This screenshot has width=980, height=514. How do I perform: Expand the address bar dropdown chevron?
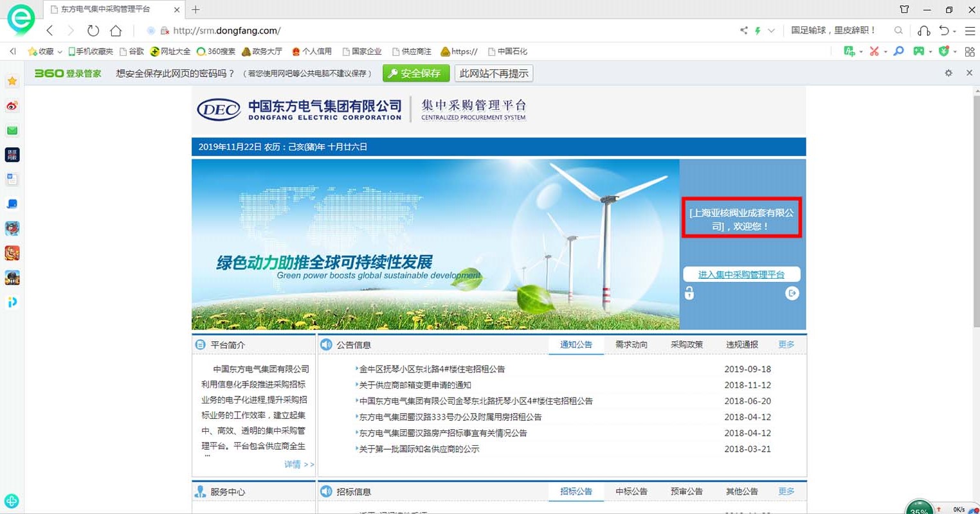coord(771,30)
